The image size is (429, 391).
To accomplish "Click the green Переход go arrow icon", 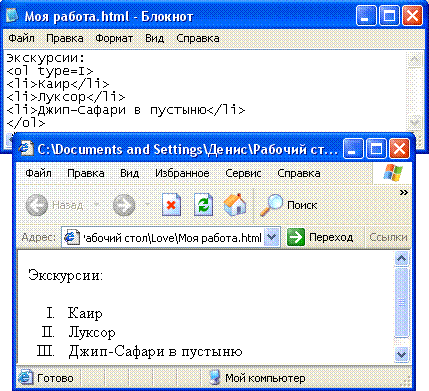I will [296, 237].
